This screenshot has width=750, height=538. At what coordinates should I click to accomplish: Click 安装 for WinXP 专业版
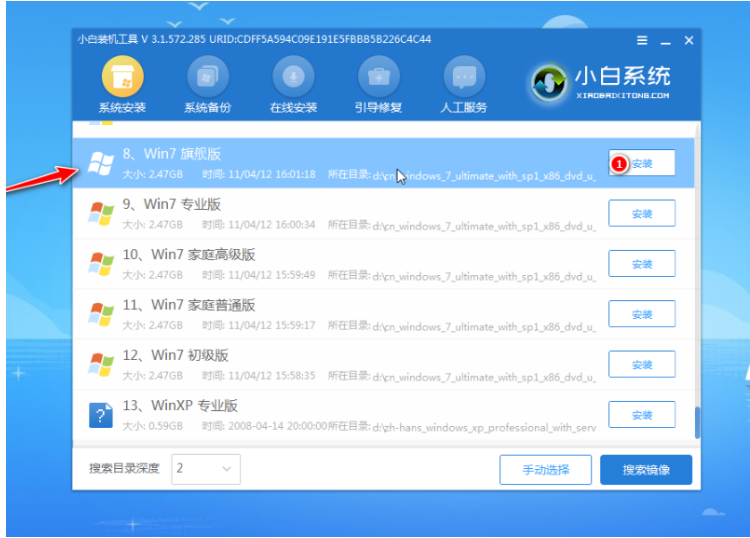click(642, 414)
